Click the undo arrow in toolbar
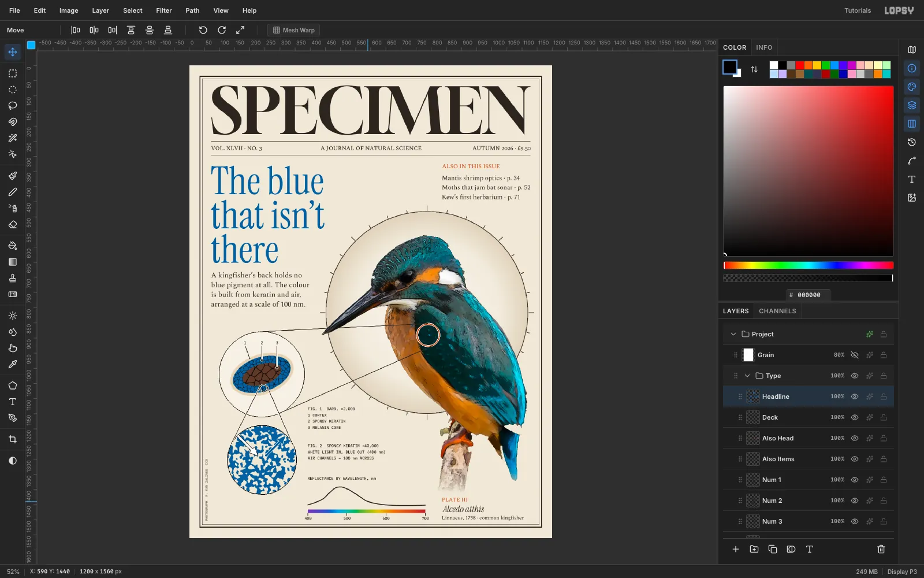This screenshot has width=924, height=578. pyautogui.click(x=203, y=30)
